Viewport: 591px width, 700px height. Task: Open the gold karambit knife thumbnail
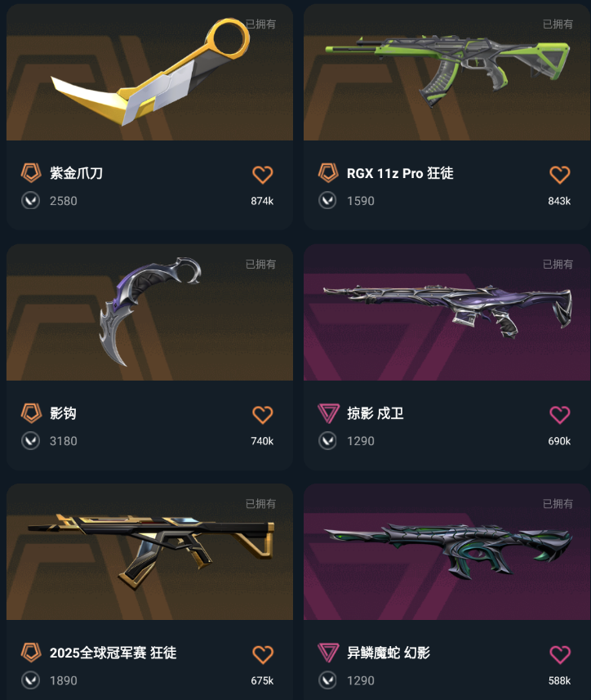150,73
